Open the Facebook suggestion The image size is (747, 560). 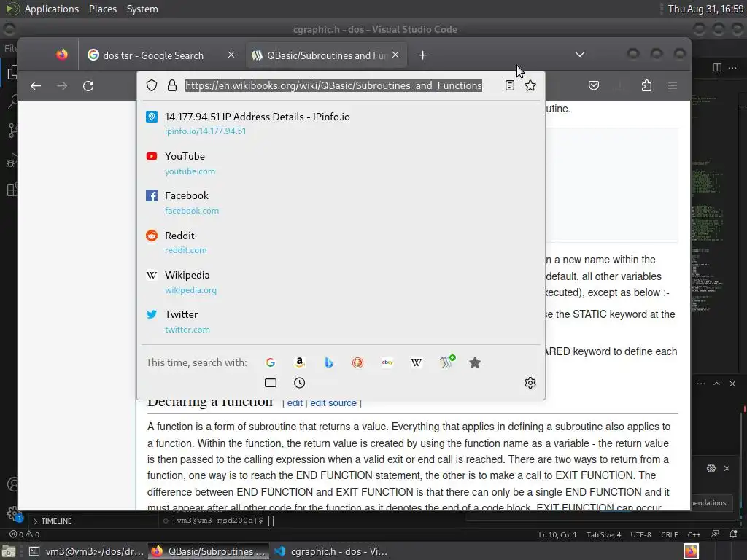click(341, 203)
